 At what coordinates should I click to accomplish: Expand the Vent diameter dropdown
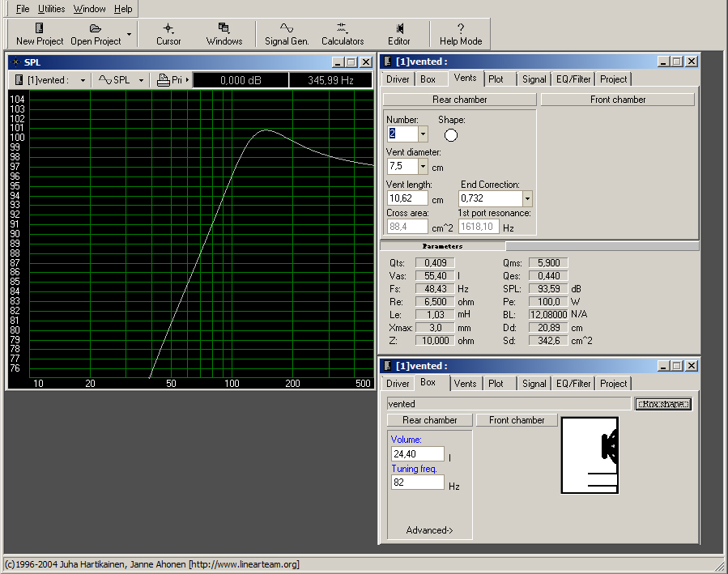point(423,166)
